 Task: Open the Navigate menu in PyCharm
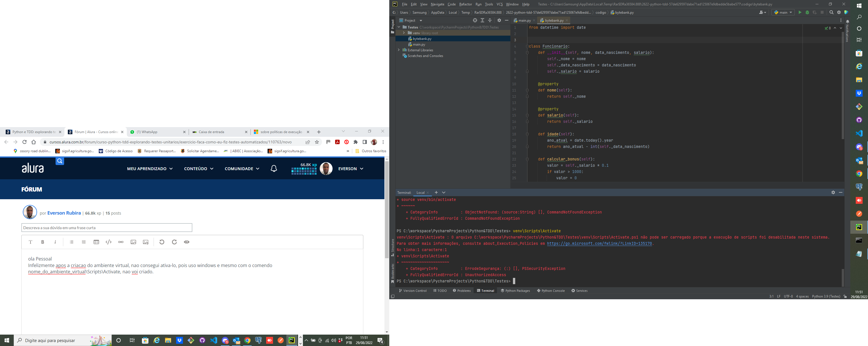click(437, 4)
